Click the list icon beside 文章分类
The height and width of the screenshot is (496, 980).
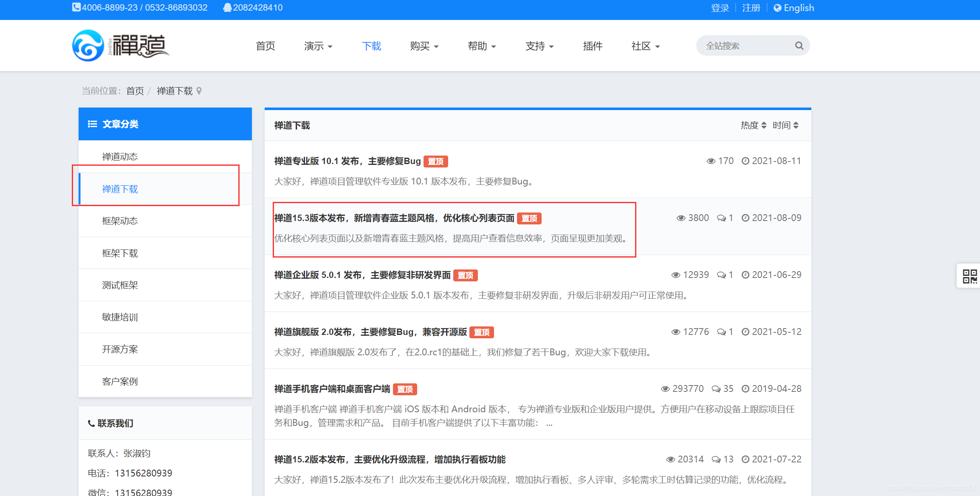pos(92,124)
